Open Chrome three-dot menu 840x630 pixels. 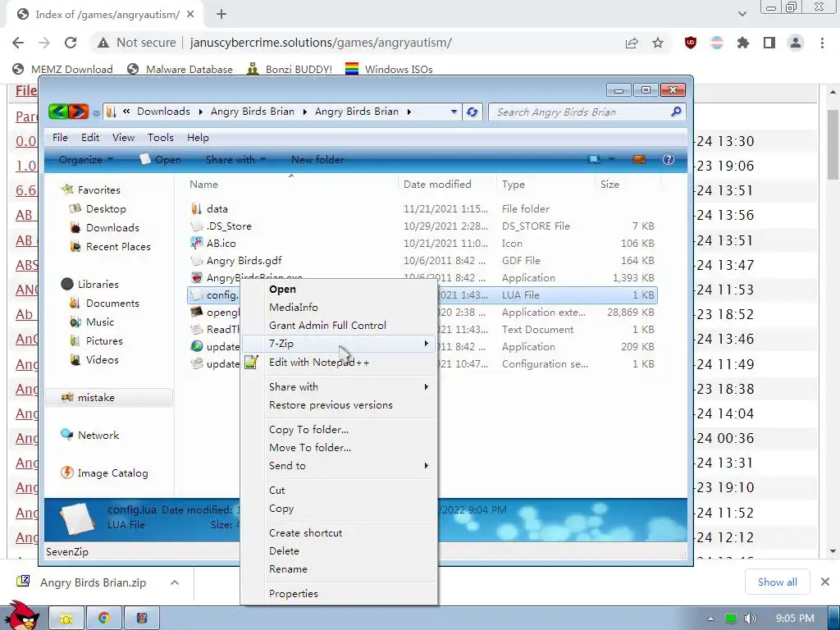pyautogui.click(x=822, y=43)
